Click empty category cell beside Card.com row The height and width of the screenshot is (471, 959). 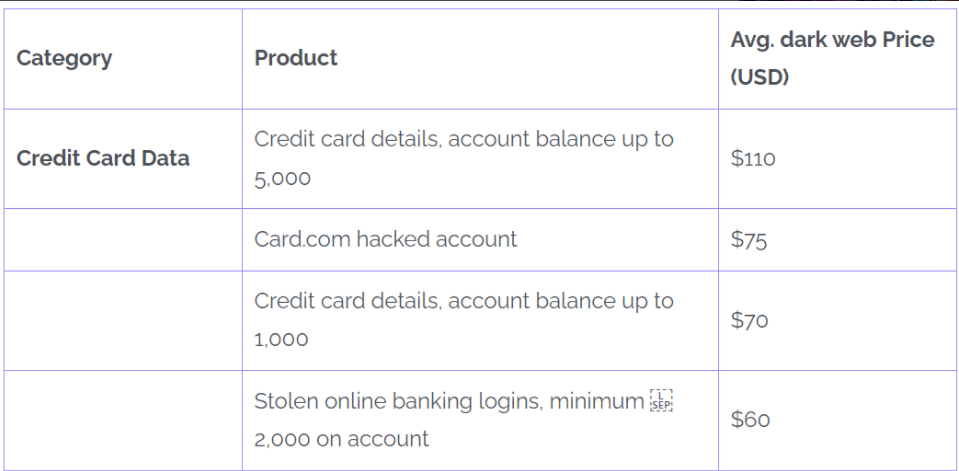click(123, 240)
